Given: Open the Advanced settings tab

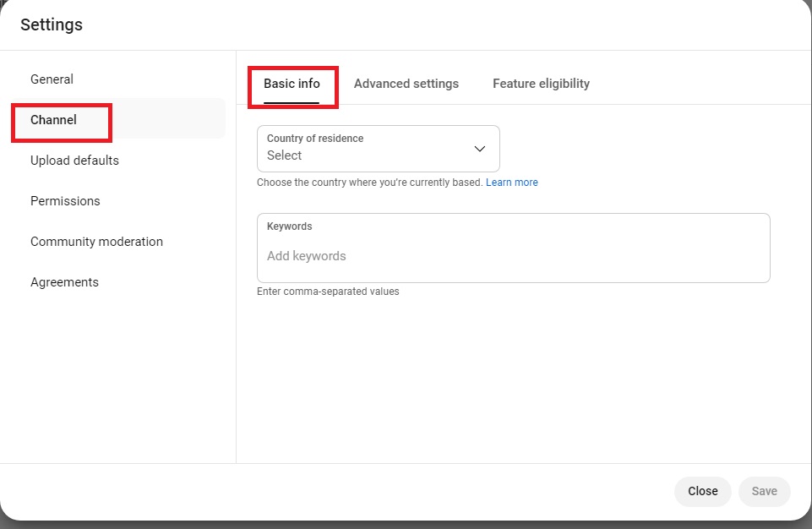Looking at the screenshot, I should 406,84.
